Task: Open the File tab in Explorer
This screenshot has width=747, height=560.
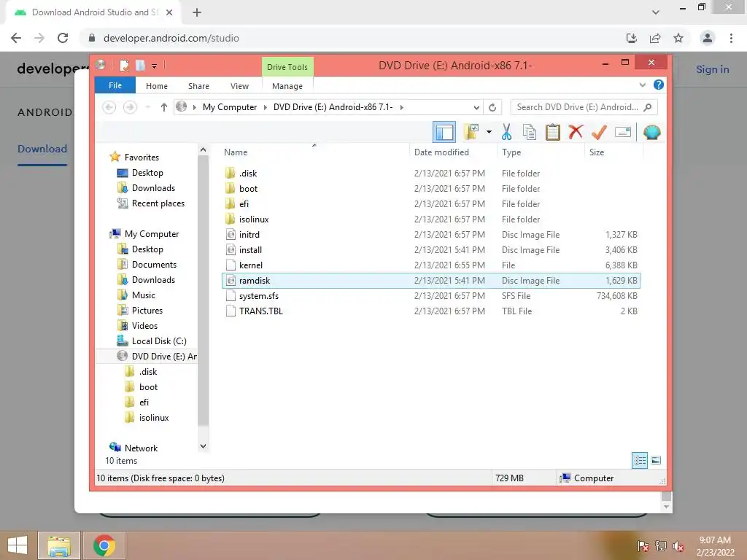Action: 115,85
